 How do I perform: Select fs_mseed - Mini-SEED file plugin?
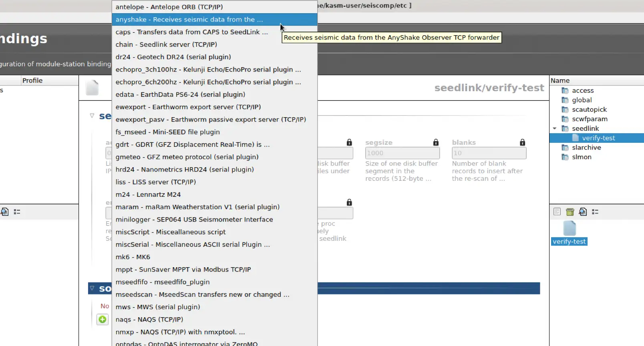coord(215,132)
